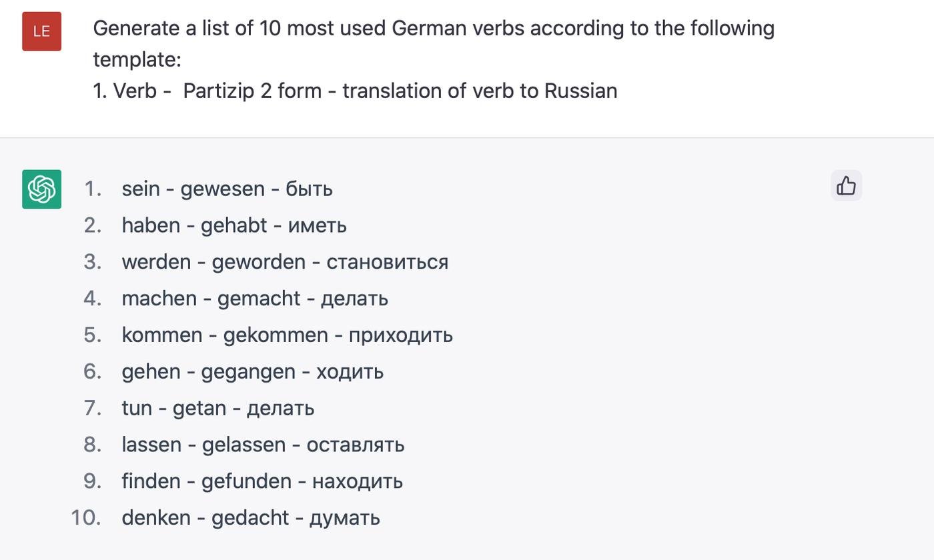Image resolution: width=934 pixels, height=560 pixels.
Task: Click the word "template:" in the prompt
Action: coord(137,60)
